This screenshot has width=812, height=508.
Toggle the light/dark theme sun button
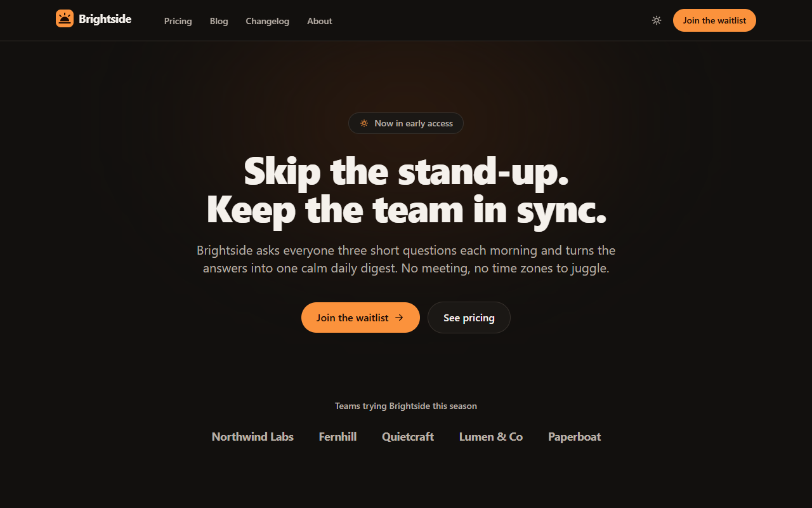click(657, 20)
